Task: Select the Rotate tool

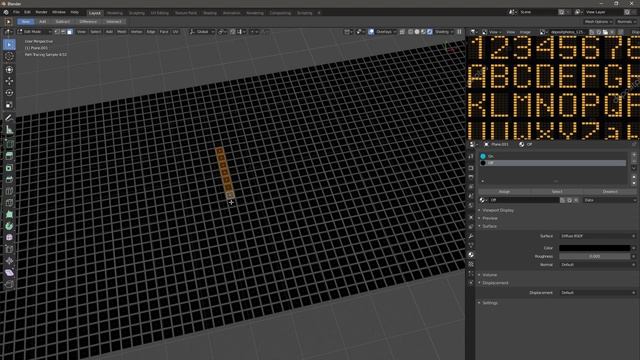Action: tap(9, 93)
